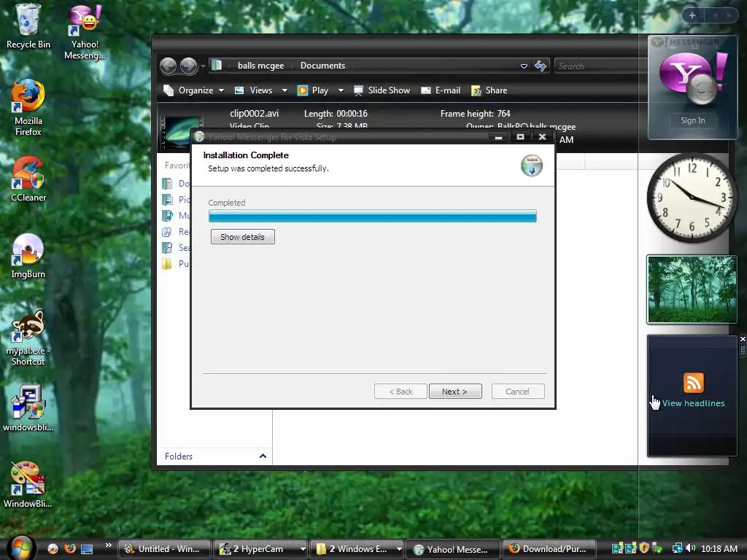The height and width of the screenshot is (560, 747).
Task: Click the installer header icon
Action: point(532,166)
